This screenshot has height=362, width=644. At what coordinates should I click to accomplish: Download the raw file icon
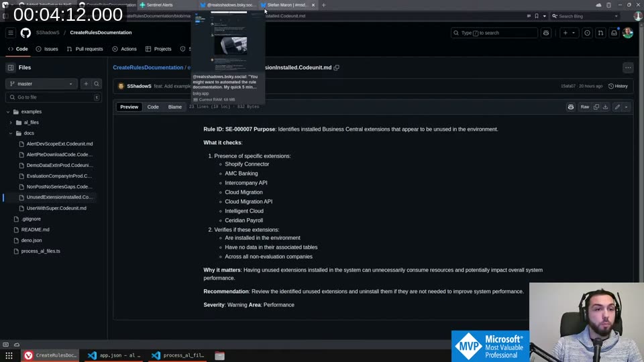coord(605,107)
